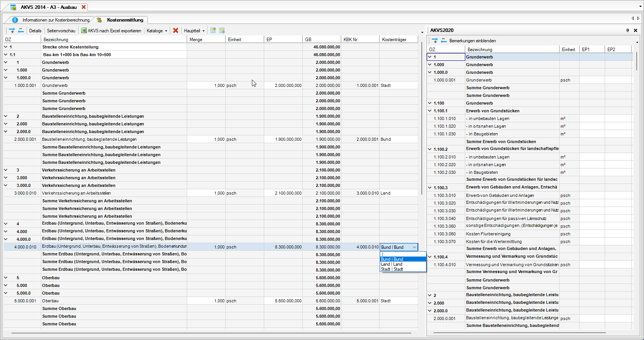
Task: Click the Excel icon of AKVS export
Action: (84, 30)
